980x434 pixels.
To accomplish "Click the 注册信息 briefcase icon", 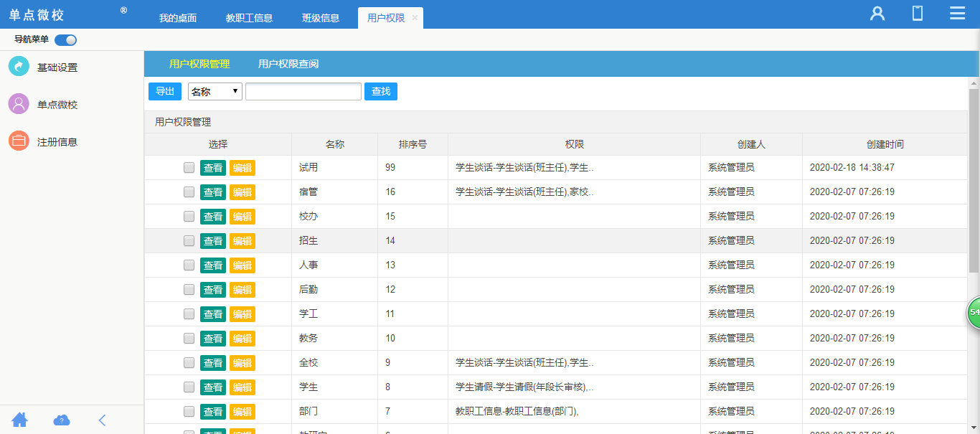I will point(19,141).
